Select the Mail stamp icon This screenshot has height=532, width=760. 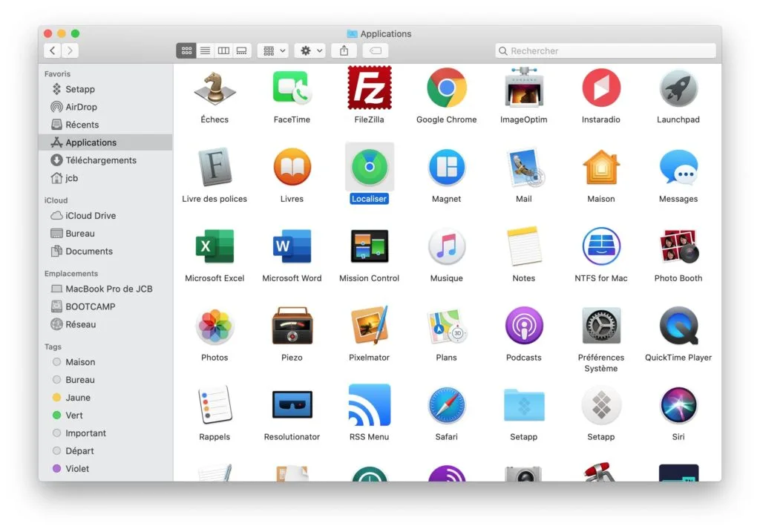click(x=525, y=168)
